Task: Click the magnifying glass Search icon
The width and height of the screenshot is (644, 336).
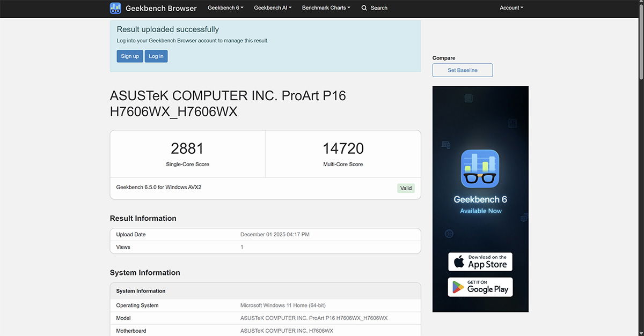Action: point(364,8)
